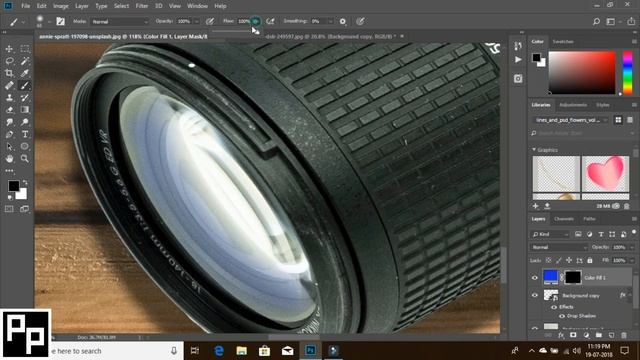Open the layer Opacity dropdown

(631, 247)
